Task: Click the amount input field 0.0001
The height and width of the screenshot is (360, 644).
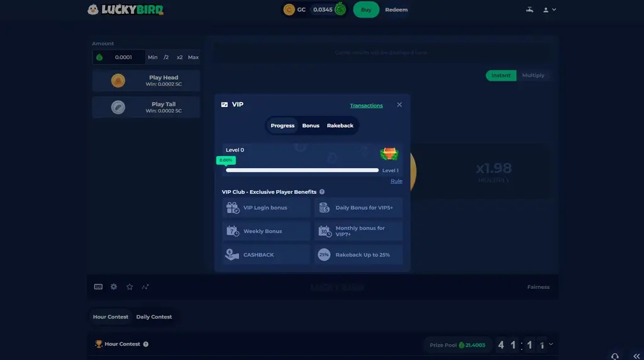Action: pyautogui.click(x=119, y=57)
